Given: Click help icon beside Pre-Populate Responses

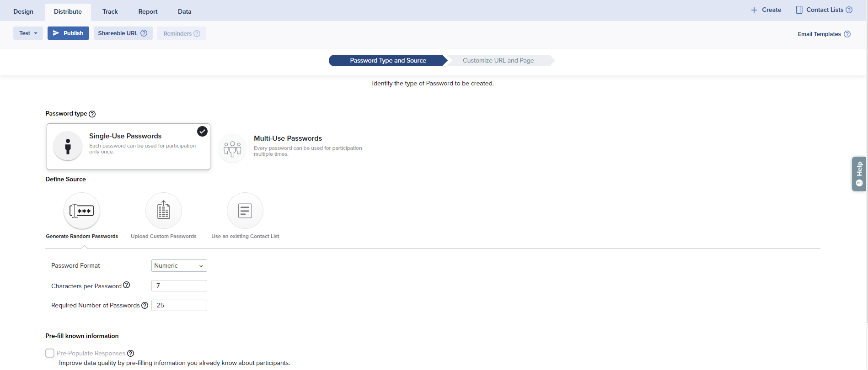Looking at the screenshot, I should click(x=130, y=354).
